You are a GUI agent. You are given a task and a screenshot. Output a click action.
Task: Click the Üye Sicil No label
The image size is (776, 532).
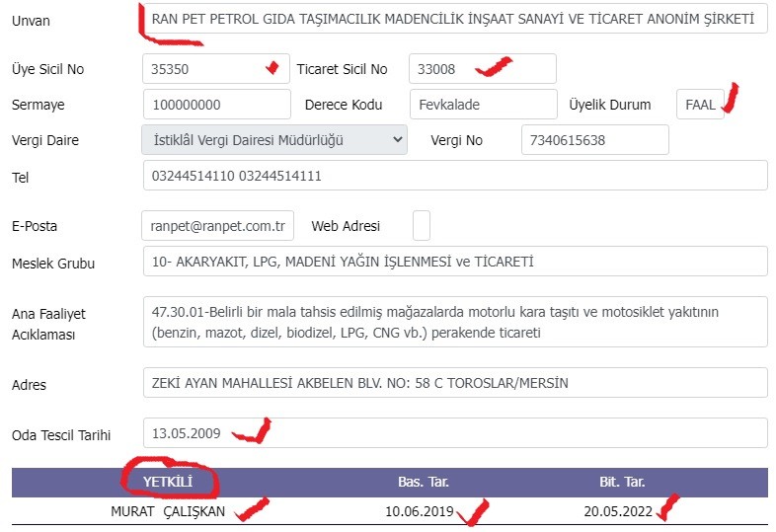click(48, 69)
